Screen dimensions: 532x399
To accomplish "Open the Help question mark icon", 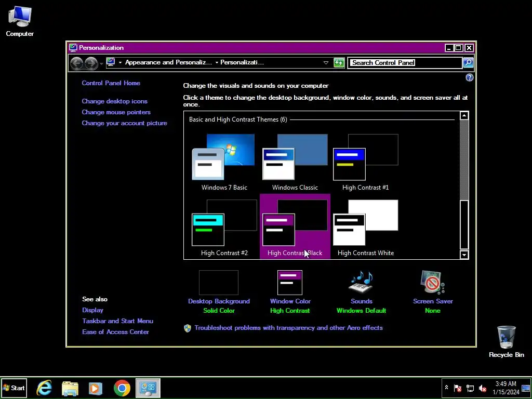I will [469, 78].
